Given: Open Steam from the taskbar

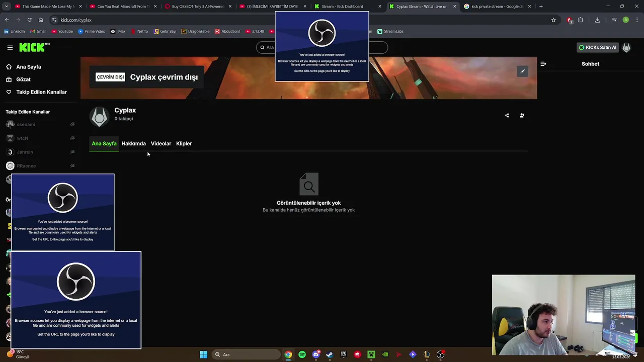Looking at the screenshot, I should (330, 354).
